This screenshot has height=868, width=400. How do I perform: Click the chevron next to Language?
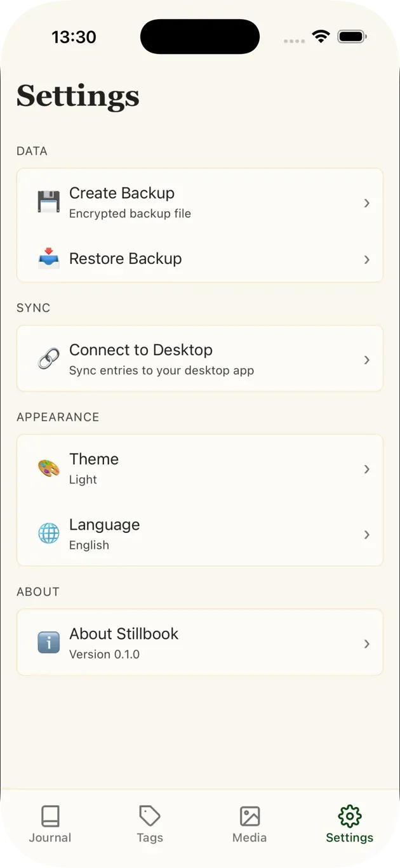[x=367, y=534]
